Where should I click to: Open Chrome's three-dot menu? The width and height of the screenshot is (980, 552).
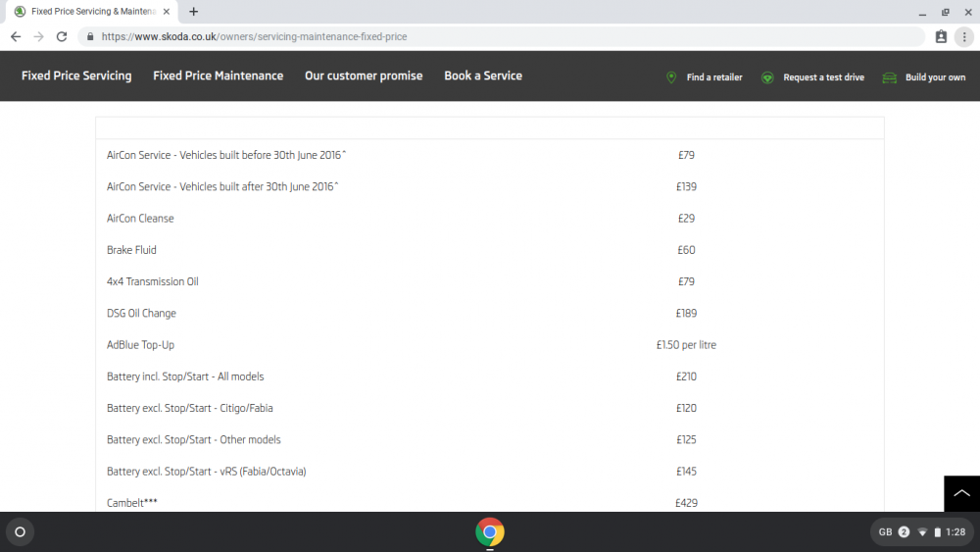[964, 37]
